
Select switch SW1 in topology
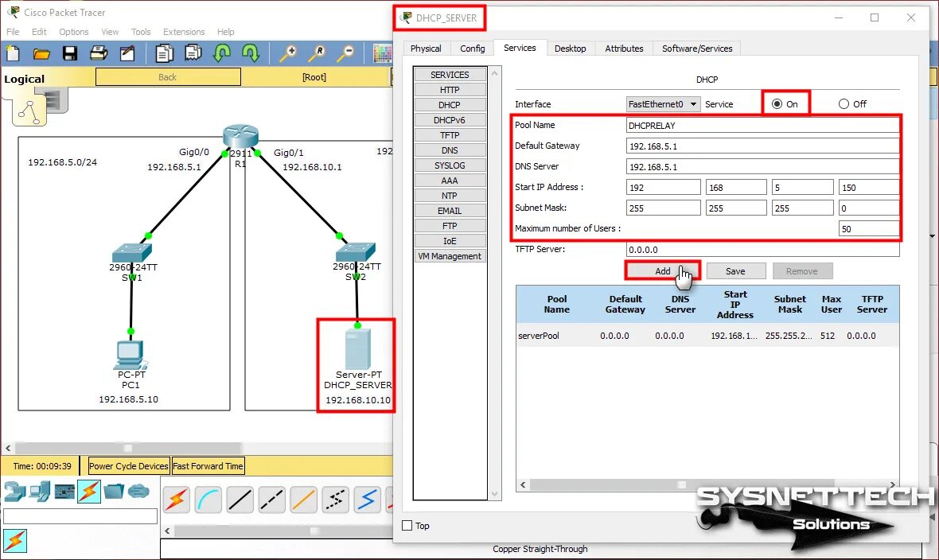pyautogui.click(x=132, y=252)
